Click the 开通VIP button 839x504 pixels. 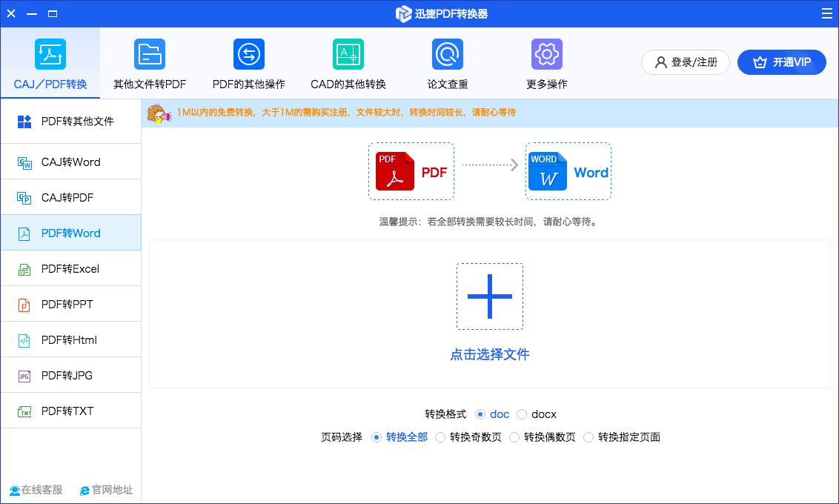coord(781,62)
